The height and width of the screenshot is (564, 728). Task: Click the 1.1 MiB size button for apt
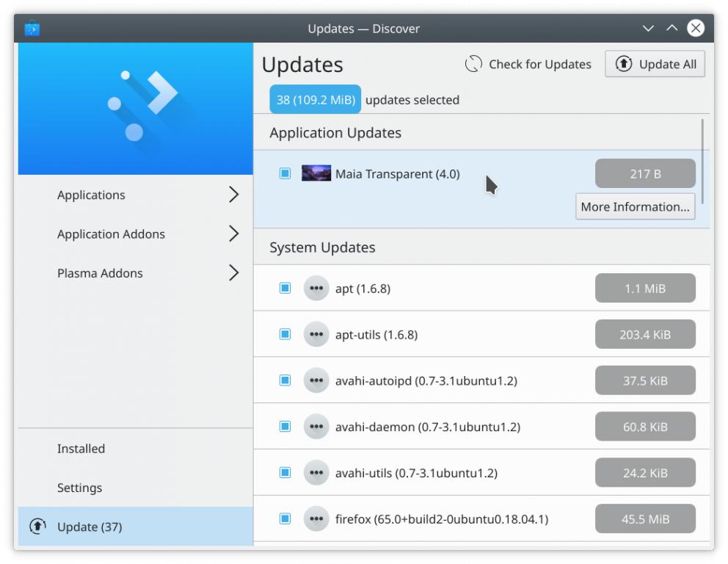pos(645,288)
